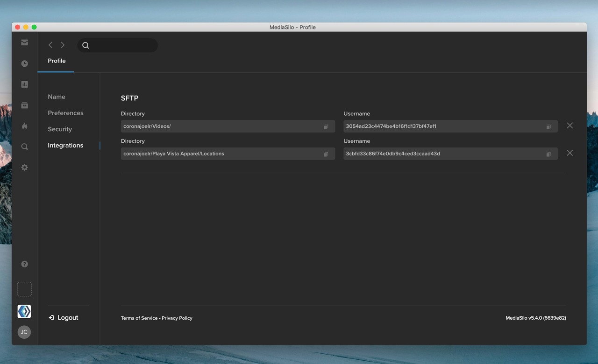Open the Name settings section
598x364 pixels.
coord(57,97)
